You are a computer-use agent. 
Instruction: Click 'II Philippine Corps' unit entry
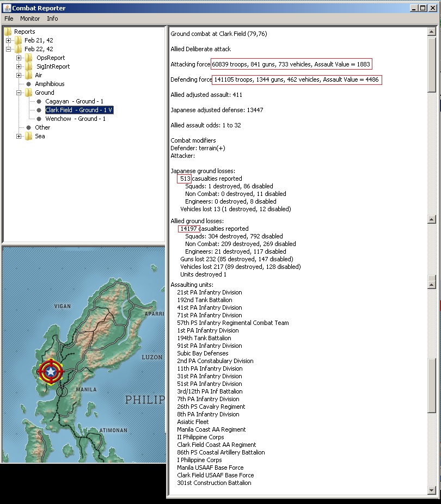(x=200, y=437)
